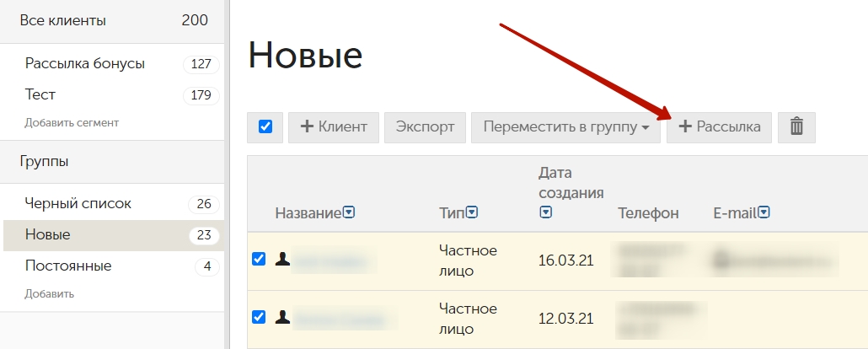
Task: Expand the Переместить в группу dropdown
Action: [565, 127]
